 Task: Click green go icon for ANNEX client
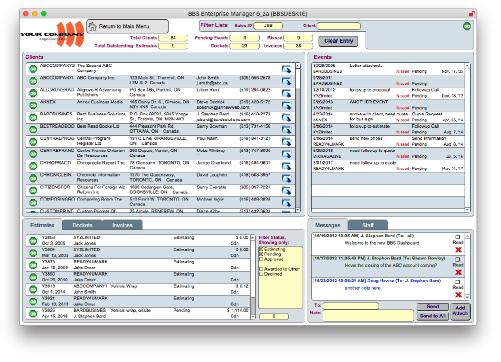pyautogui.click(x=33, y=105)
